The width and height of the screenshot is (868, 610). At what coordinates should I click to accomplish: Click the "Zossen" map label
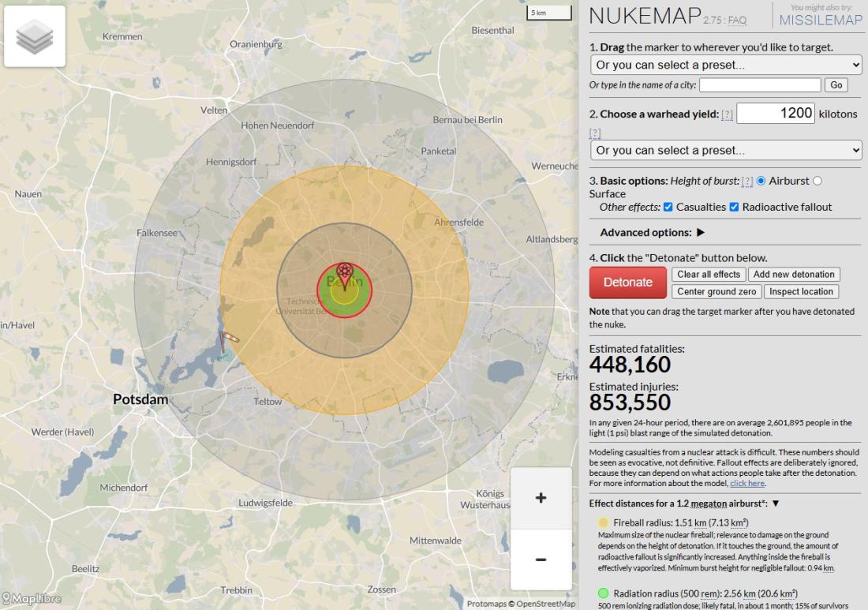coord(382,589)
